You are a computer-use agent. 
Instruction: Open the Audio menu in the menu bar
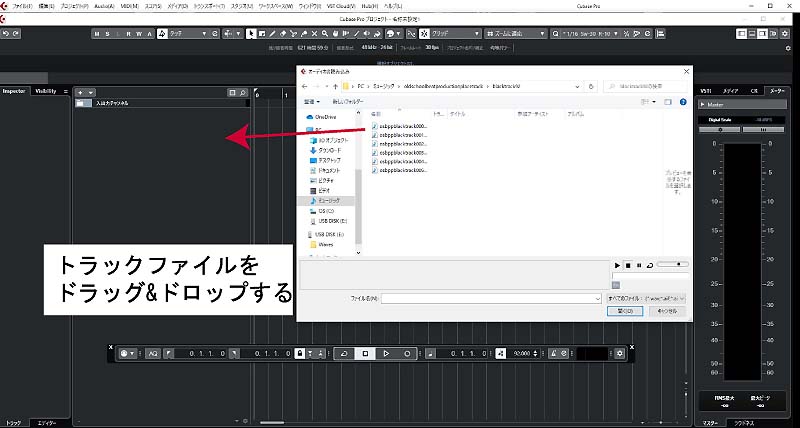coord(103,6)
